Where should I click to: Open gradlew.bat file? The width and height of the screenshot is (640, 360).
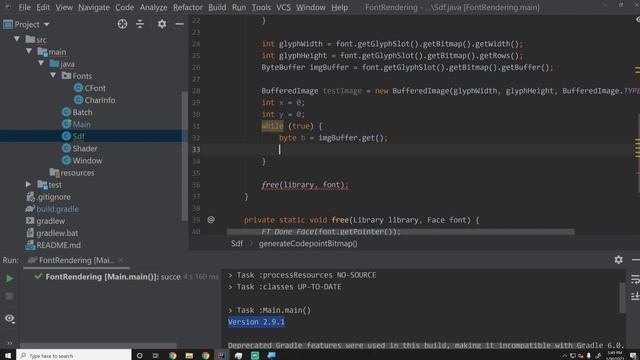tap(57, 233)
